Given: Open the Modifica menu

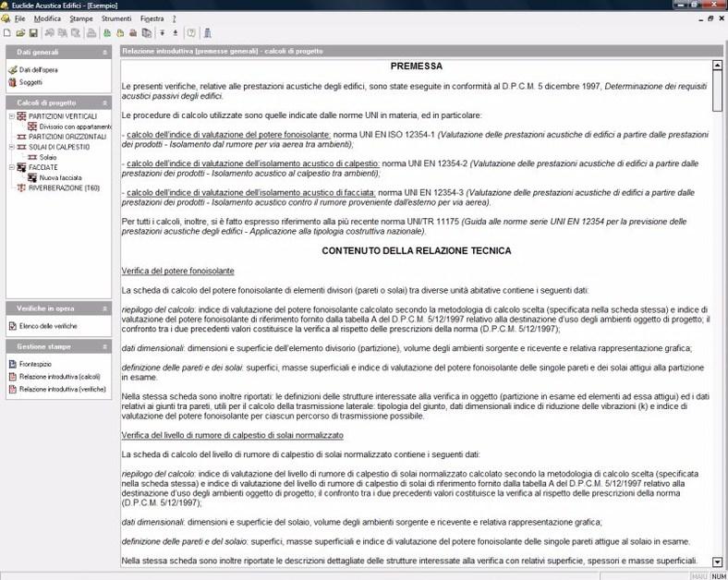Looking at the screenshot, I should click(x=47, y=18).
